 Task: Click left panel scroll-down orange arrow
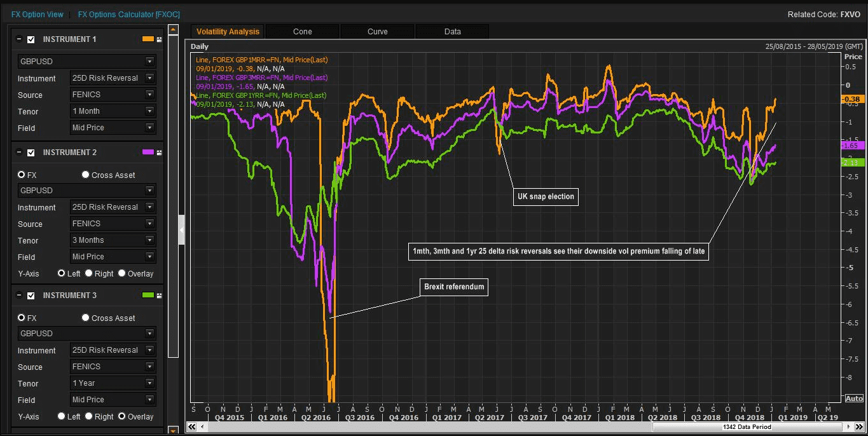[x=173, y=430]
